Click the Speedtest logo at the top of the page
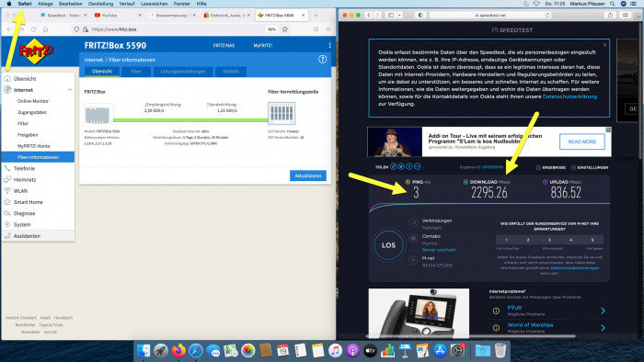The width and height of the screenshot is (644, 362). pos(512,30)
